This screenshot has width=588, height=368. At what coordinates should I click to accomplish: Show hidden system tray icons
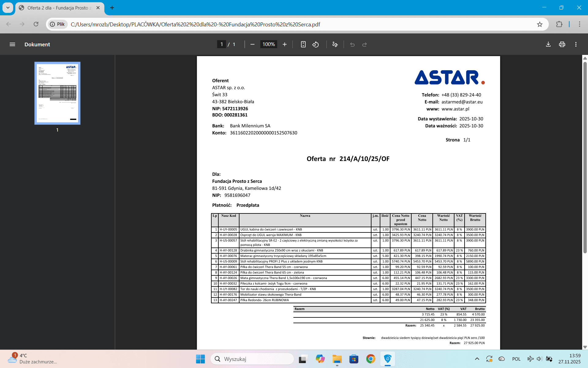[x=477, y=359]
